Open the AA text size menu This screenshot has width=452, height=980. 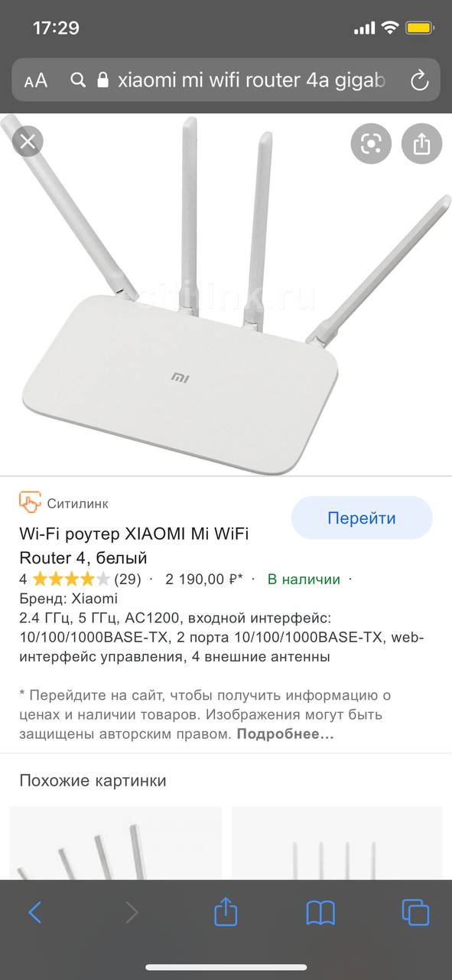pyautogui.click(x=36, y=80)
